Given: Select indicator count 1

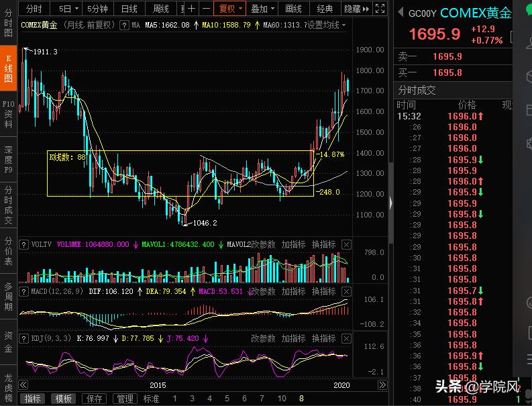Looking at the screenshot, I should pos(174,399).
